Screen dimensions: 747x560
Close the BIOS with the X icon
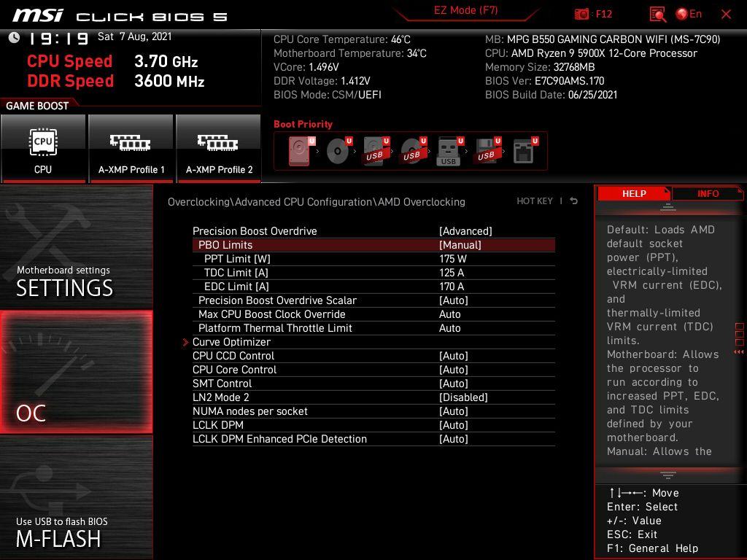(726, 15)
